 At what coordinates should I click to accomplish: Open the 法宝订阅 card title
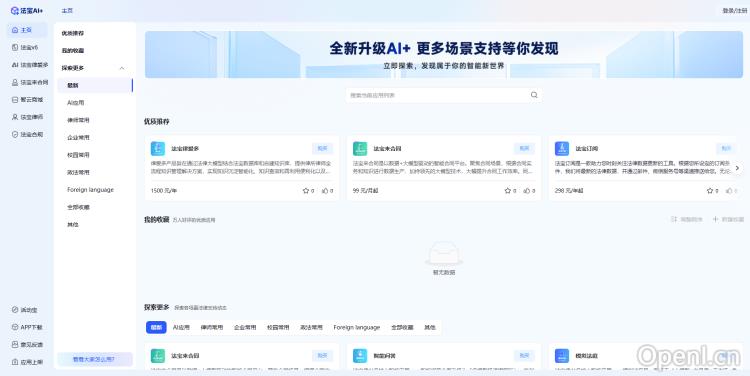tap(586, 149)
